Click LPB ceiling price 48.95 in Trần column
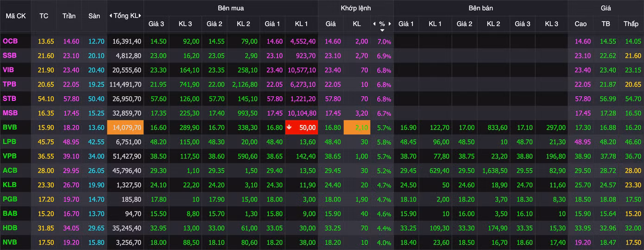 [x=71, y=142]
